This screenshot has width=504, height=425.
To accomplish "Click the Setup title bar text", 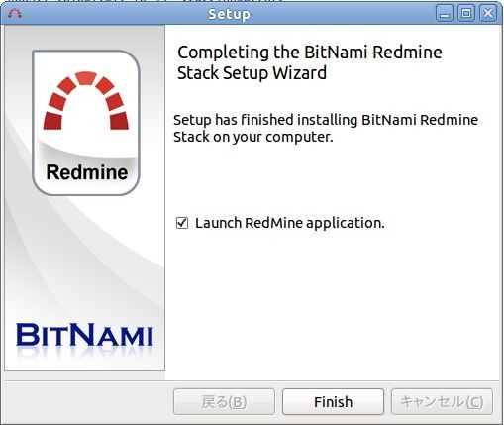I will [x=229, y=14].
